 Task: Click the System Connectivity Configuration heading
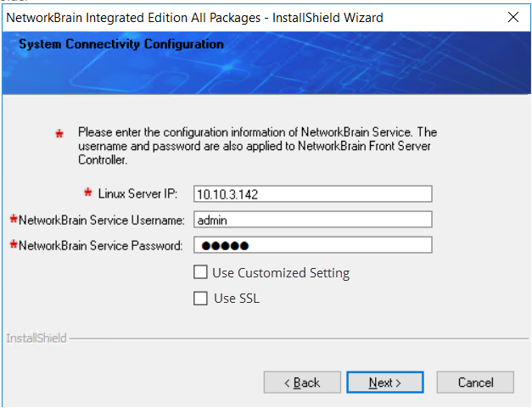[x=121, y=44]
